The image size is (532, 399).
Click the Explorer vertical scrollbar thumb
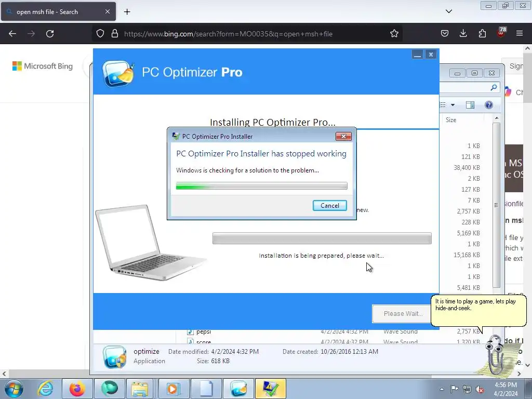click(496, 205)
